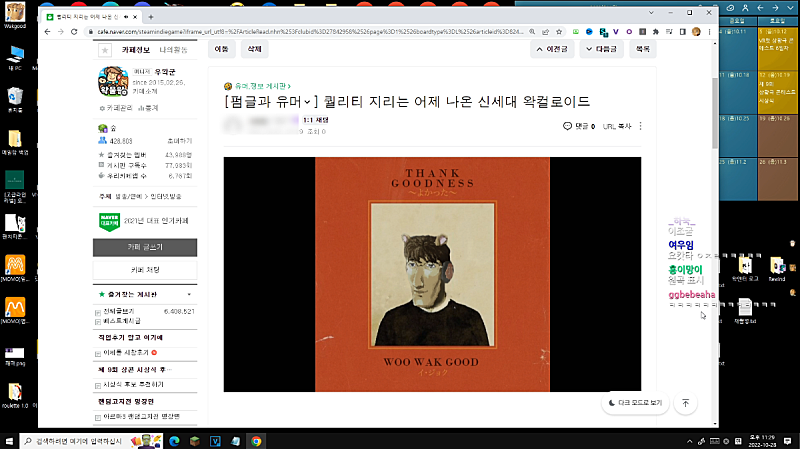Reload the page with the refresh icon
This screenshot has width=800, height=449.
click(74, 32)
